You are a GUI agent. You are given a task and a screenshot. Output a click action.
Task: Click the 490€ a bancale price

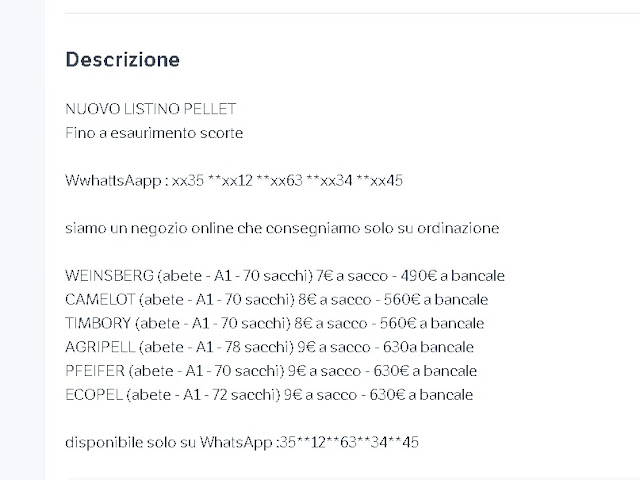(x=452, y=276)
